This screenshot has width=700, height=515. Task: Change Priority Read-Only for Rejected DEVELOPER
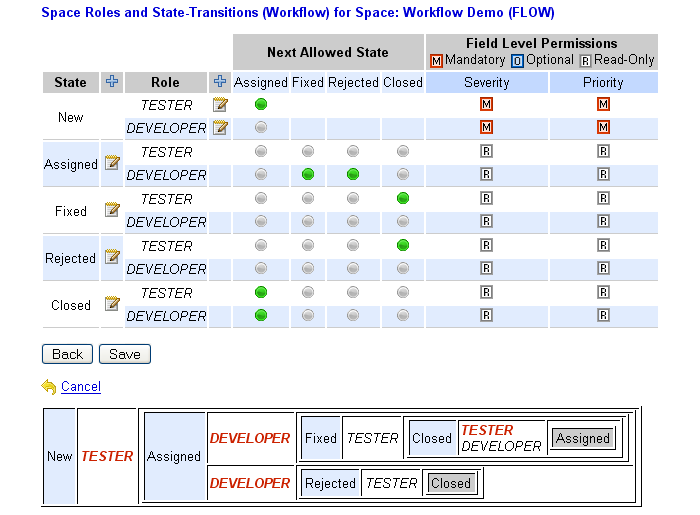coord(603,268)
